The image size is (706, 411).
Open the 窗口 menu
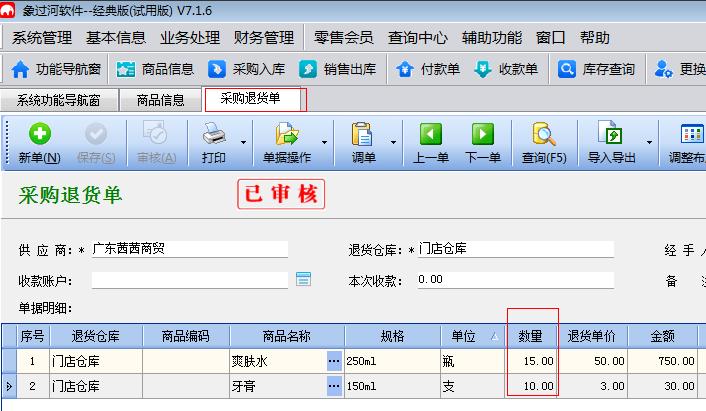click(x=551, y=37)
